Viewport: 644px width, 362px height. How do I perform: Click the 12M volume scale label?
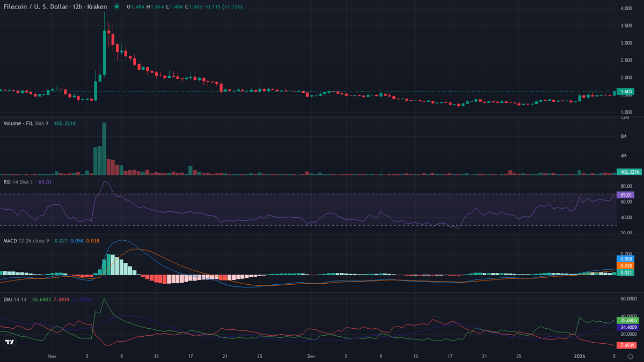[625, 117]
